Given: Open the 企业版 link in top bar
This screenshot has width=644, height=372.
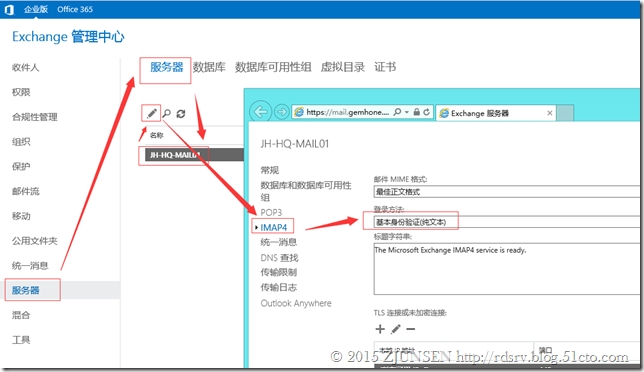Looking at the screenshot, I should point(36,9).
